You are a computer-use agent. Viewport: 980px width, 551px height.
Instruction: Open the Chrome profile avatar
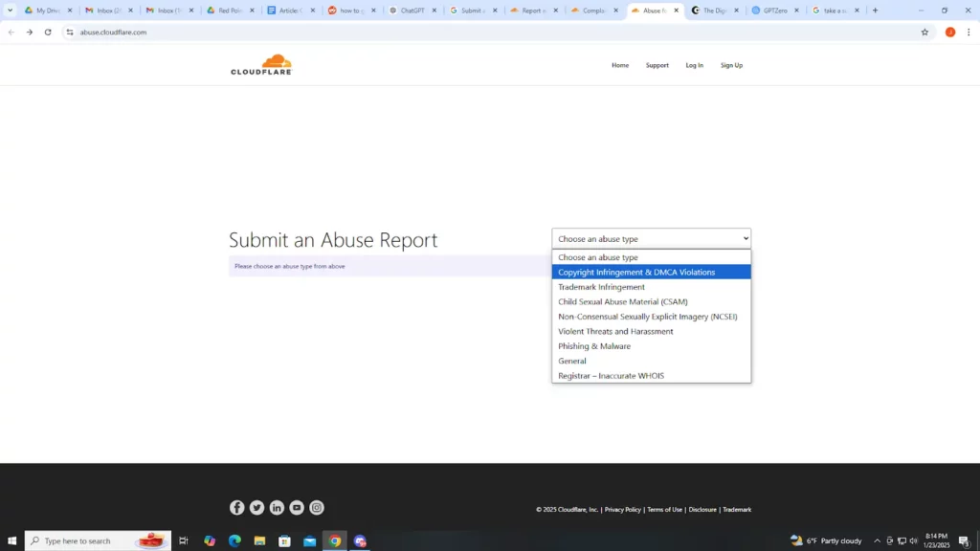coord(950,32)
